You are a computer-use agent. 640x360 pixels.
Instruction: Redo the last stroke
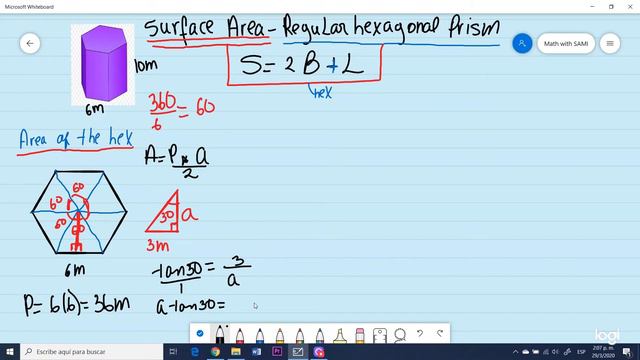pos(440,333)
